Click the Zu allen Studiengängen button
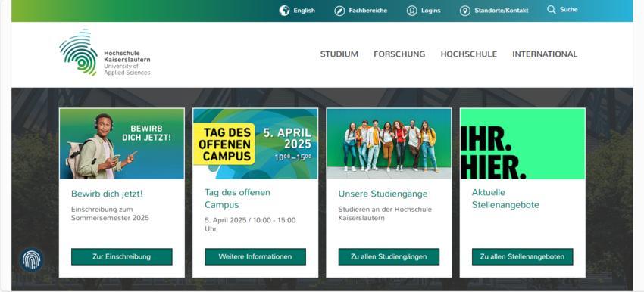This screenshot has width=644, height=292. click(x=389, y=256)
